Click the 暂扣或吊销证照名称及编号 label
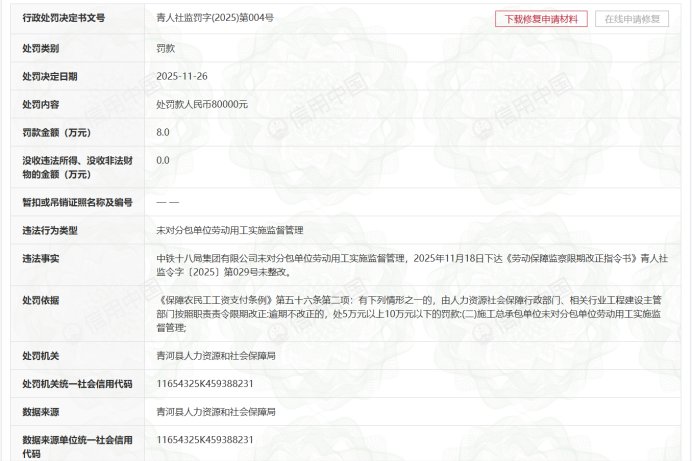The height and width of the screenshot is (461, 692). (x=77, y=202)
